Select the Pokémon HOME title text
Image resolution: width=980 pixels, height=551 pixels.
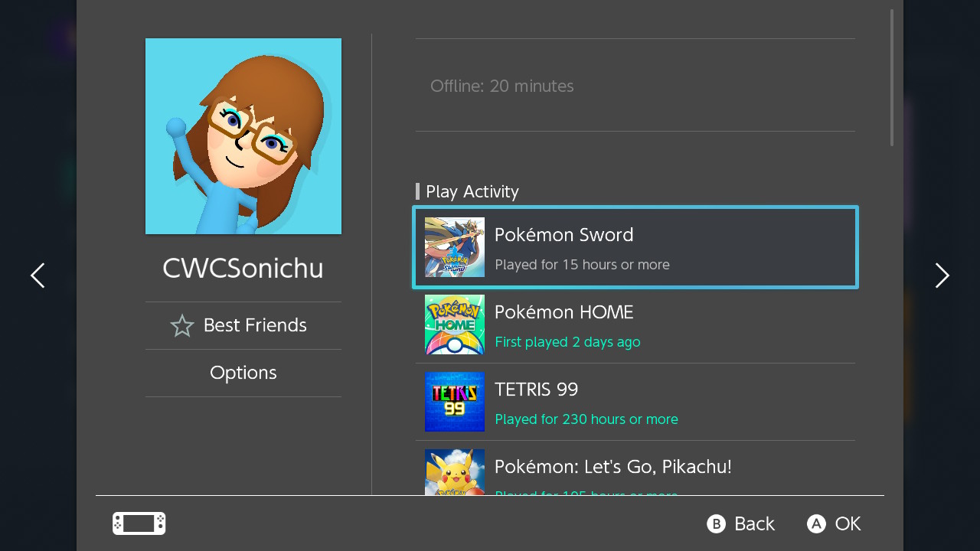[x=564, y=312]
